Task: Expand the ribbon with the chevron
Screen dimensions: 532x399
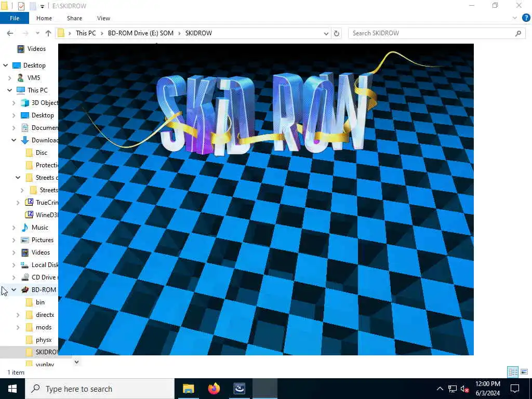Action: [514, 18]
